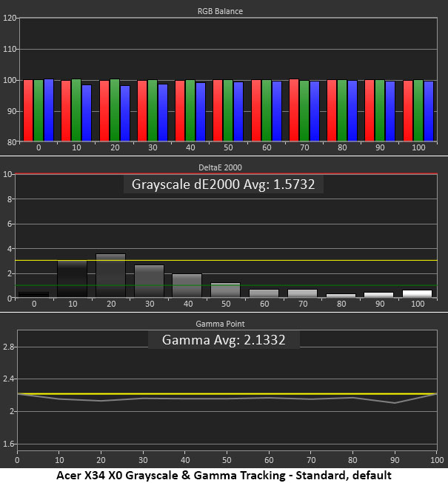Click the 100 x-axis label on DeltaE chart
448x483 pixels.
click(418, 304)
